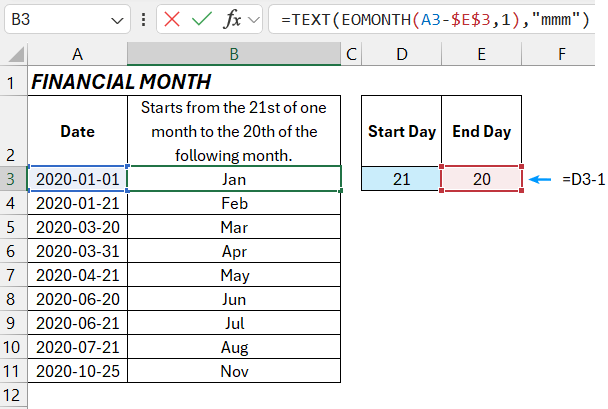Expand the Name Box dropdown arrow
Viewport: 608px width, 409px height.
point(116,19)
